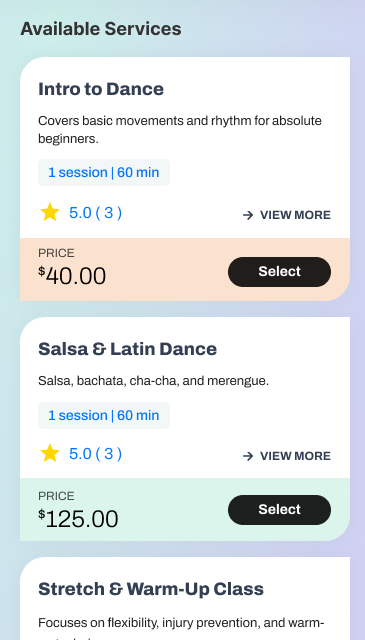Screen dimensions: 365x640
Task: Click the Salsa & Latin Dance title
Action: point(127,349)
